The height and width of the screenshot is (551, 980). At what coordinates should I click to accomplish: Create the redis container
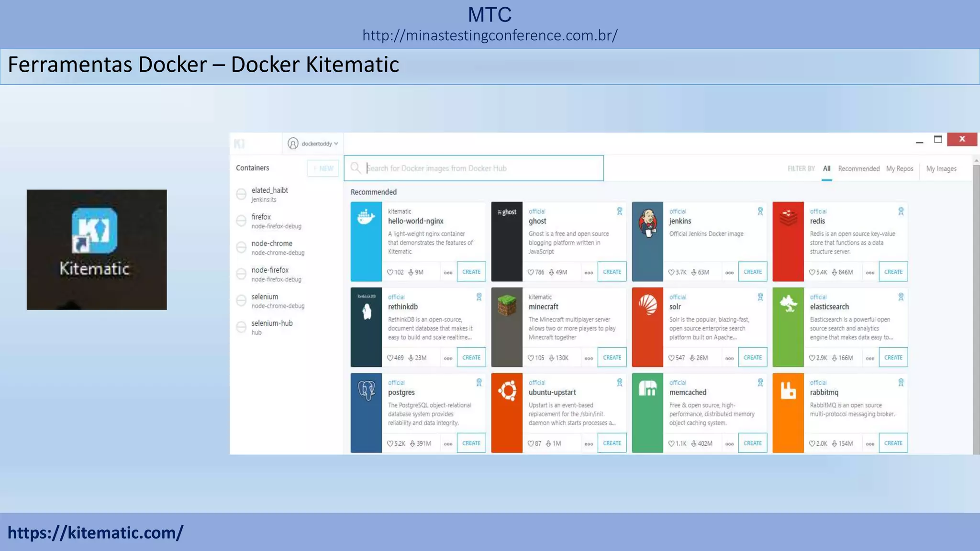point(893,272)
